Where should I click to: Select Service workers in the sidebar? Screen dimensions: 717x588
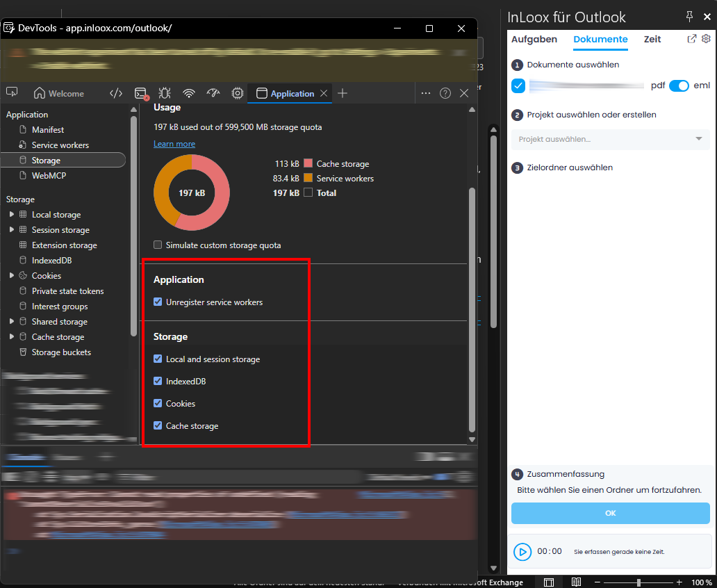(x=60, y=145)
